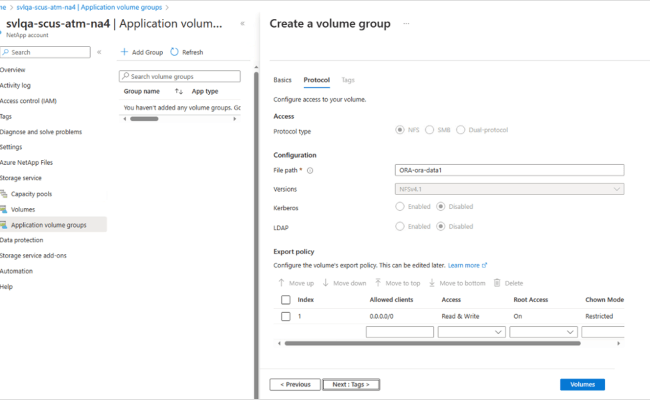
Task: Select Kerberos Disabled radio button
Action: [x=441, y=206]
